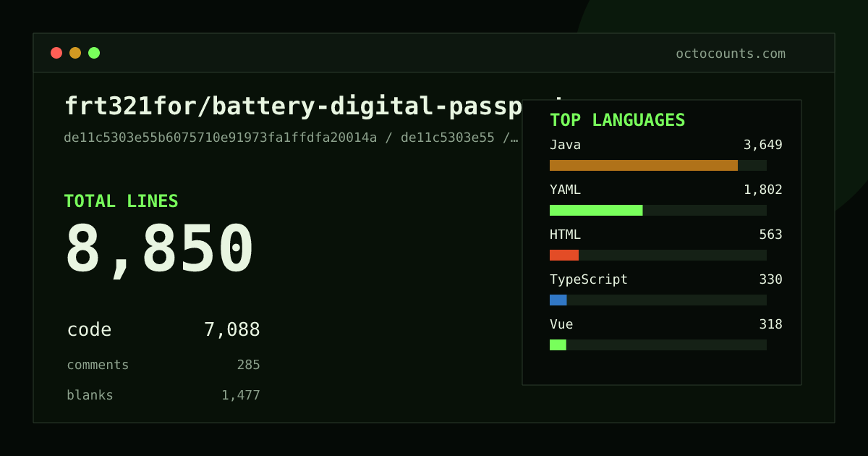868x456 pixels.
Task: Click the HTML language label
Action: [565, 235]
